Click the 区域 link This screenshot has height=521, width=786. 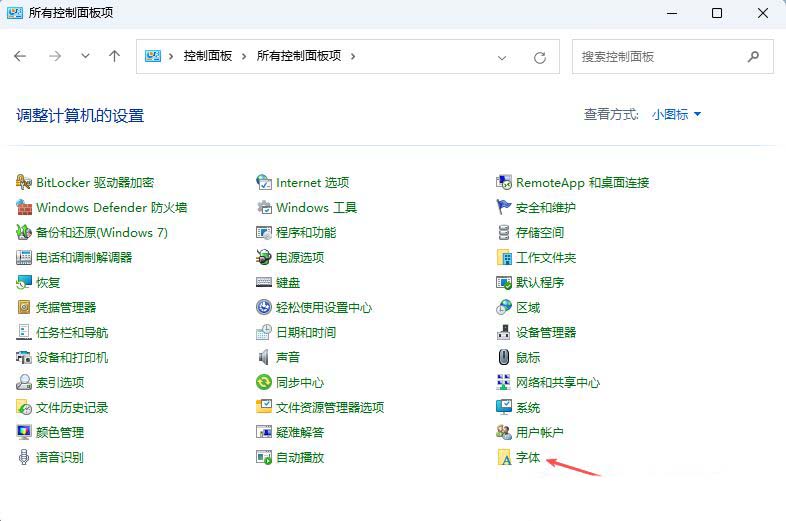(x=528, y=307)
